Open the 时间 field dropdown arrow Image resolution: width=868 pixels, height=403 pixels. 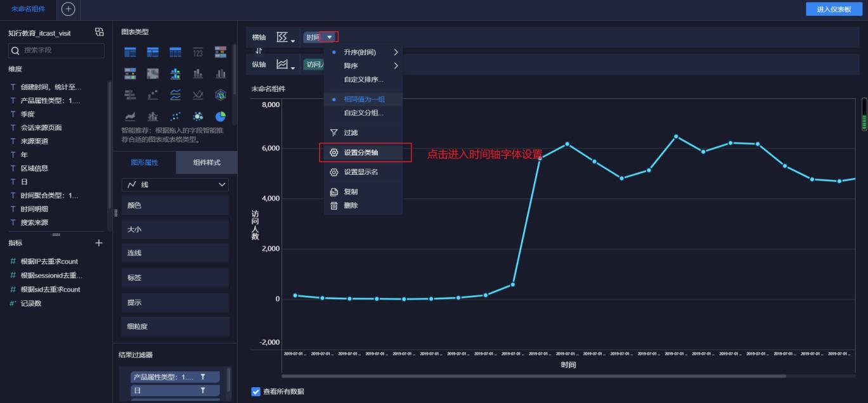tap(329, 37)
